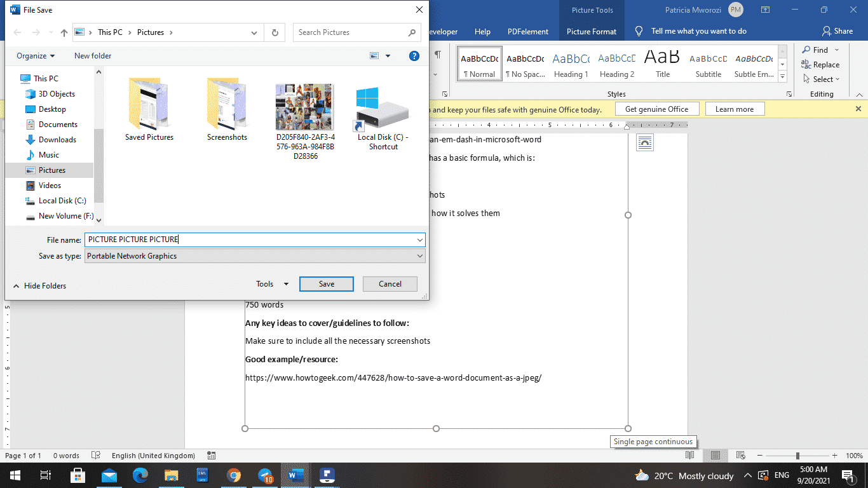This screenshot has height=488, width=868.
Task: Expand the view options dropdown arrow
Action: click(x=388, y=56)
